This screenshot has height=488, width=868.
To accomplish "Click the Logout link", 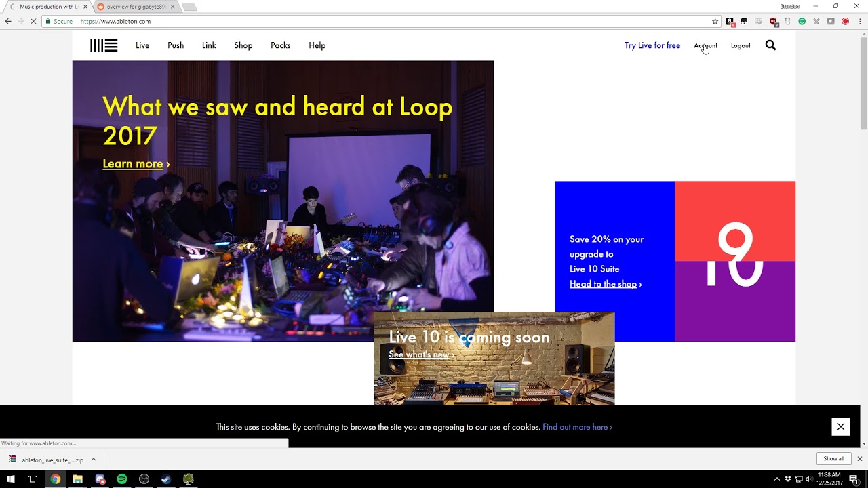I will [741, 45].
